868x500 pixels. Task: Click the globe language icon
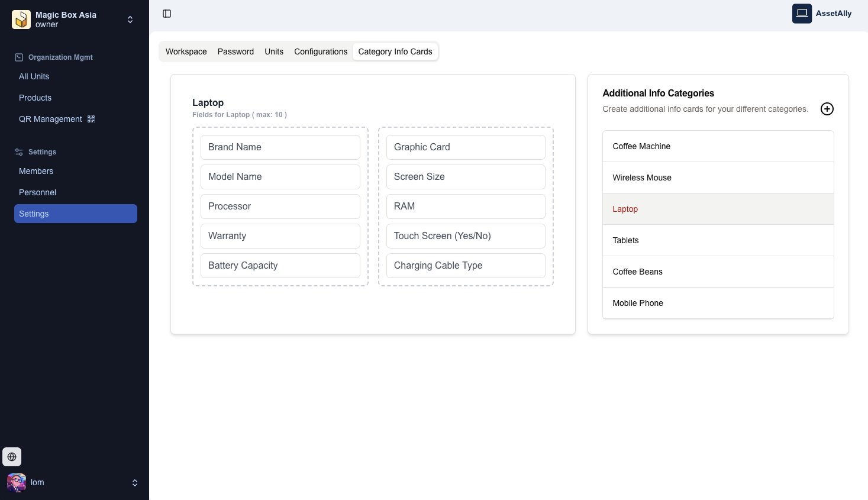(x=12, y=457)
